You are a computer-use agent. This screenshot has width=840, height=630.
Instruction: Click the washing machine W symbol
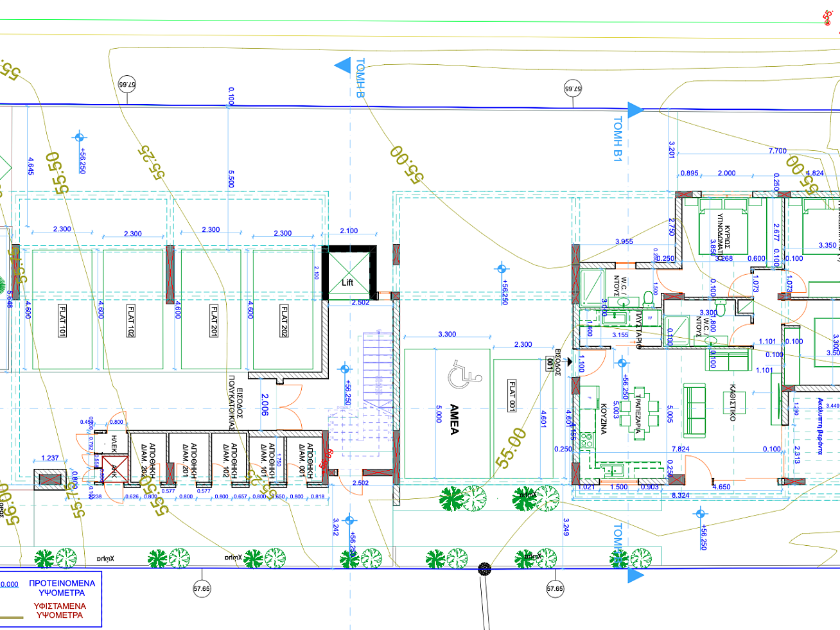(650, 319)
